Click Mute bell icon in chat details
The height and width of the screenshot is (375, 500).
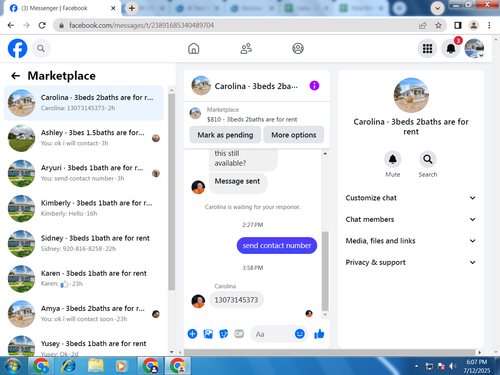coord(393,159)
